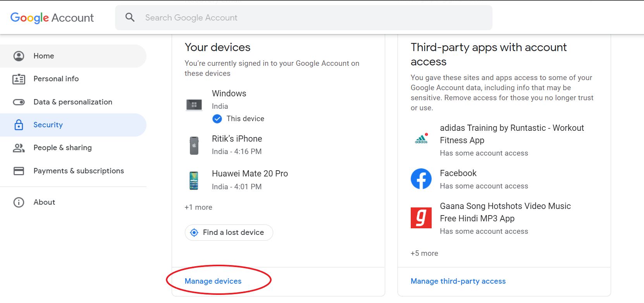
Task: Open Ritik's iPhone device entry
Action: click(x=279, y=145)
